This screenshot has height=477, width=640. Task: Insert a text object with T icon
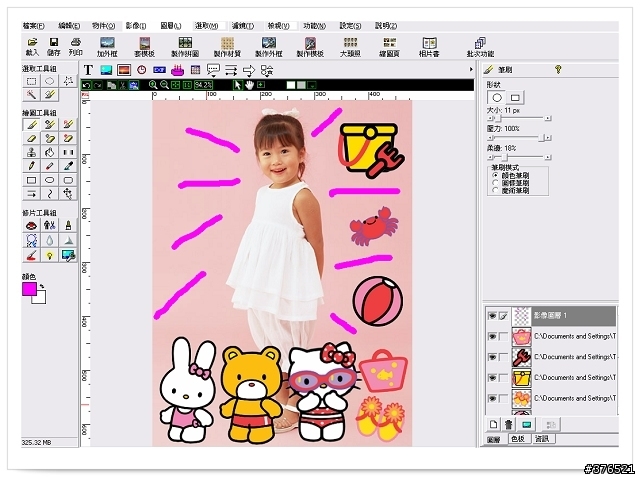coord(88,70)
